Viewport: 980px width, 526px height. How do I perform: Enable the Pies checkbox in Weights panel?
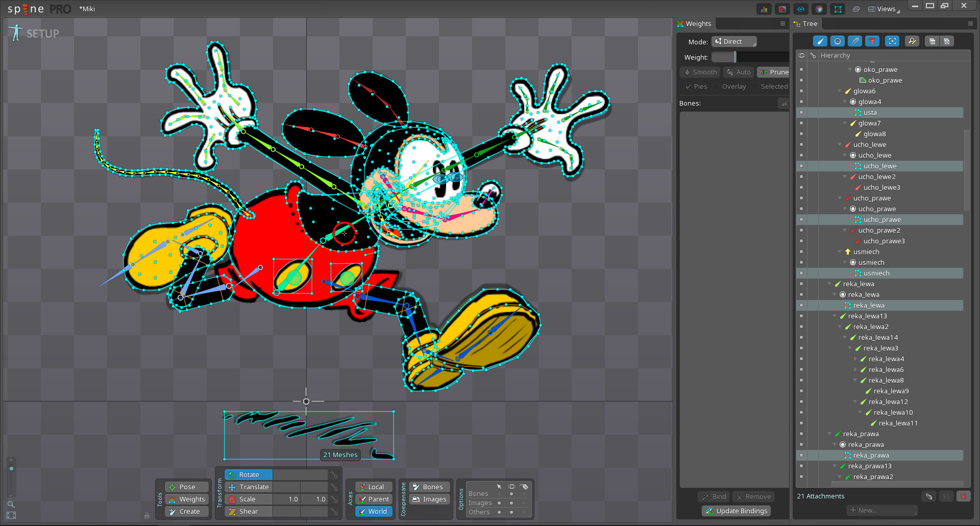(x=689, y=86)
